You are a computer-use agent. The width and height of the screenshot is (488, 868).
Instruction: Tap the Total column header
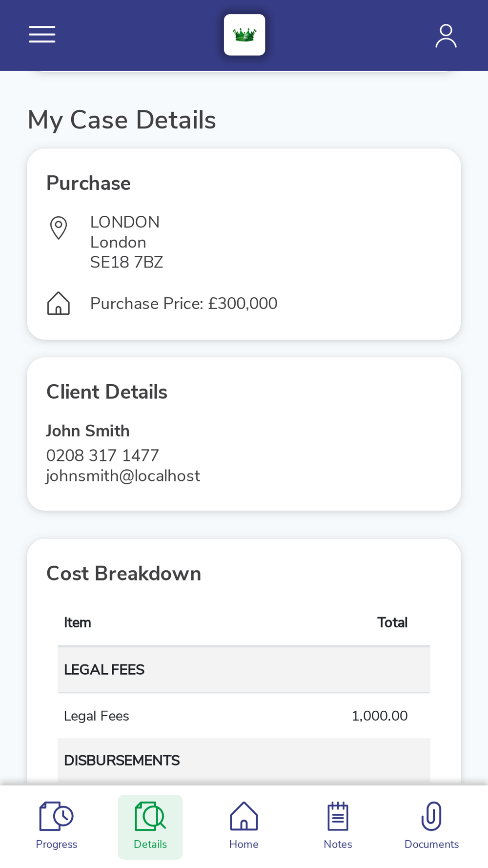point(392,623)
